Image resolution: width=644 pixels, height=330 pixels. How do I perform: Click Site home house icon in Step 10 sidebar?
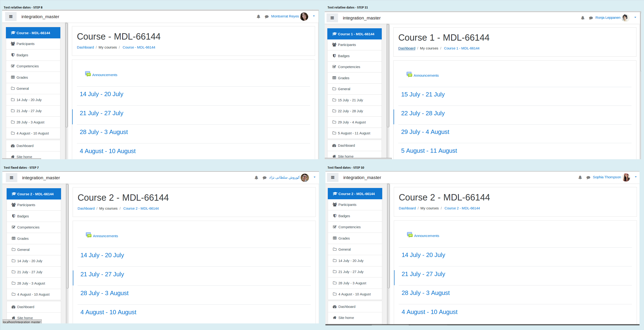335,318
